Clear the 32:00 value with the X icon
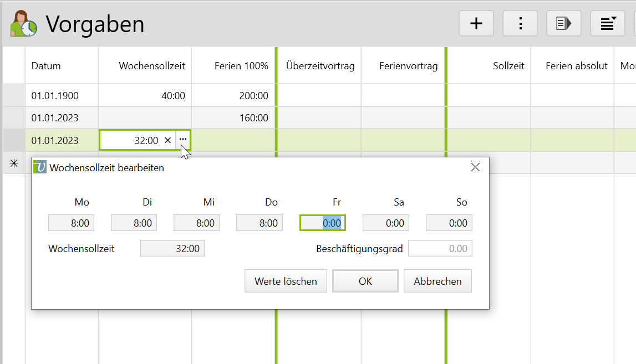This screenshot has width=636, height=364. point(167,141)
